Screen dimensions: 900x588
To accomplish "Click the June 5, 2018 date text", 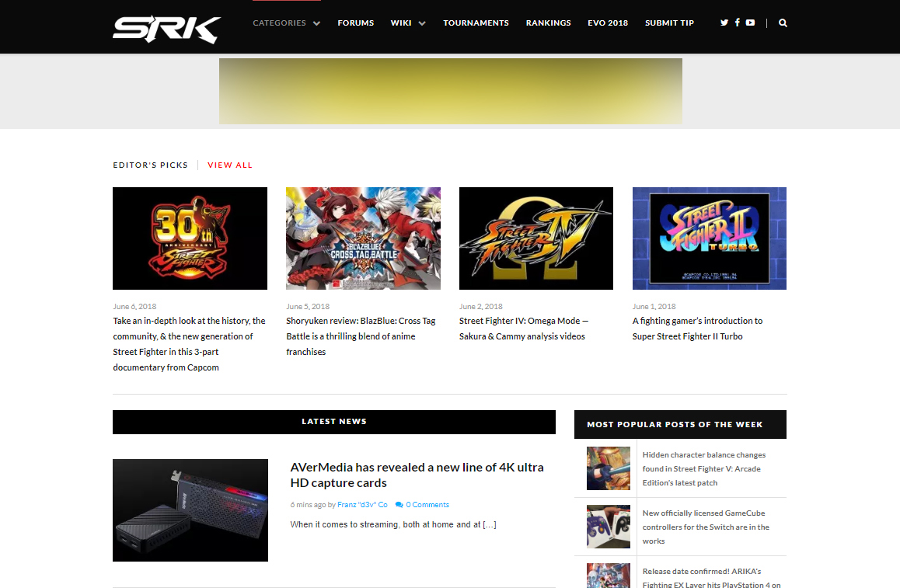I will (x=308, y=306).
